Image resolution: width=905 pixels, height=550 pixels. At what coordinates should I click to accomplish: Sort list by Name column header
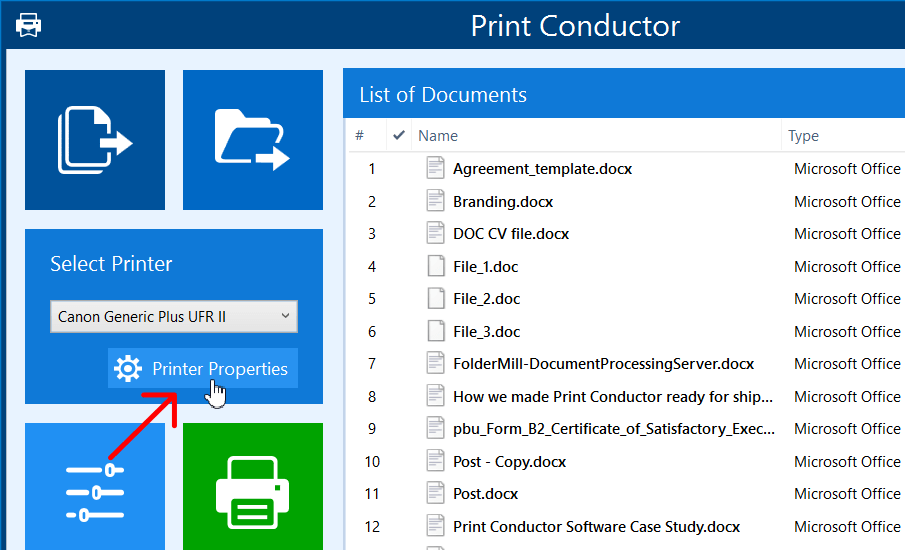pyautogui.click(x=438, y=136)
